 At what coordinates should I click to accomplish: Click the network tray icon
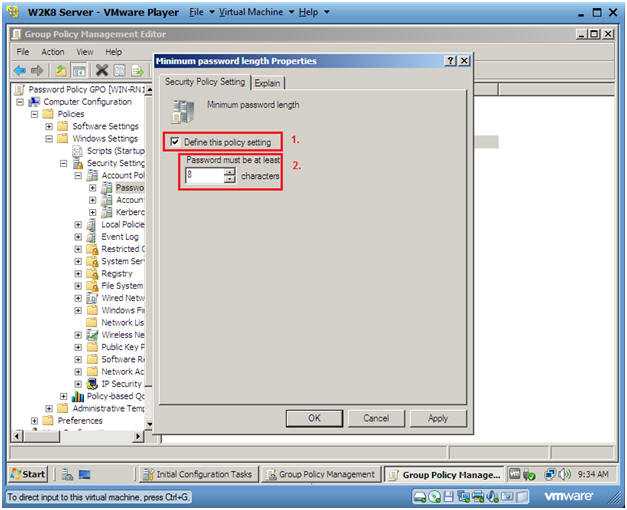[x=549, y=474]
